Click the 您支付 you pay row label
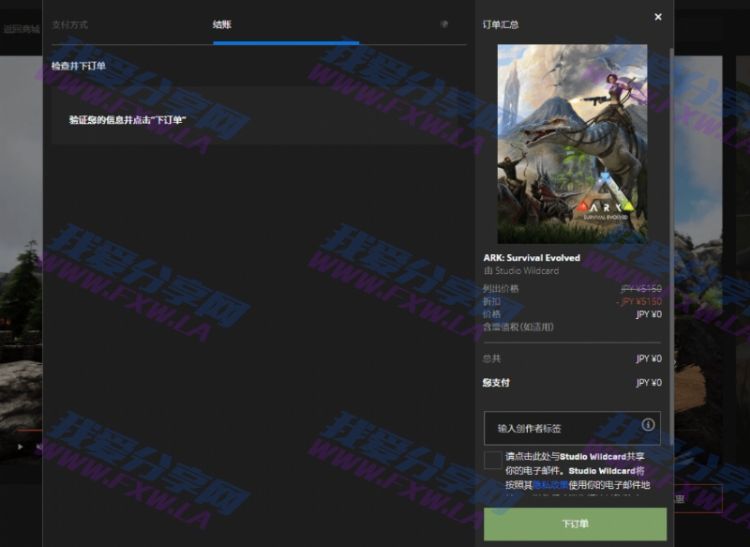Image resolution: width=750 pixels, height=547 pixels. coord(496,383)
